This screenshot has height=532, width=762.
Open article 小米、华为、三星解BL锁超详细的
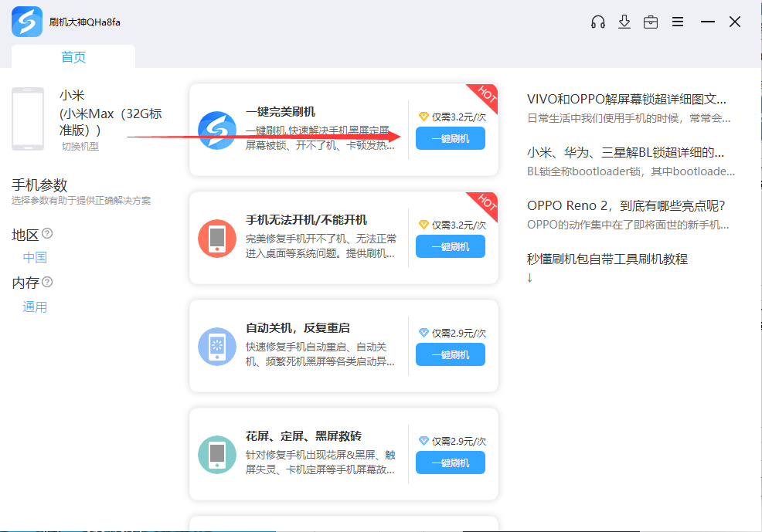point(625,152)
